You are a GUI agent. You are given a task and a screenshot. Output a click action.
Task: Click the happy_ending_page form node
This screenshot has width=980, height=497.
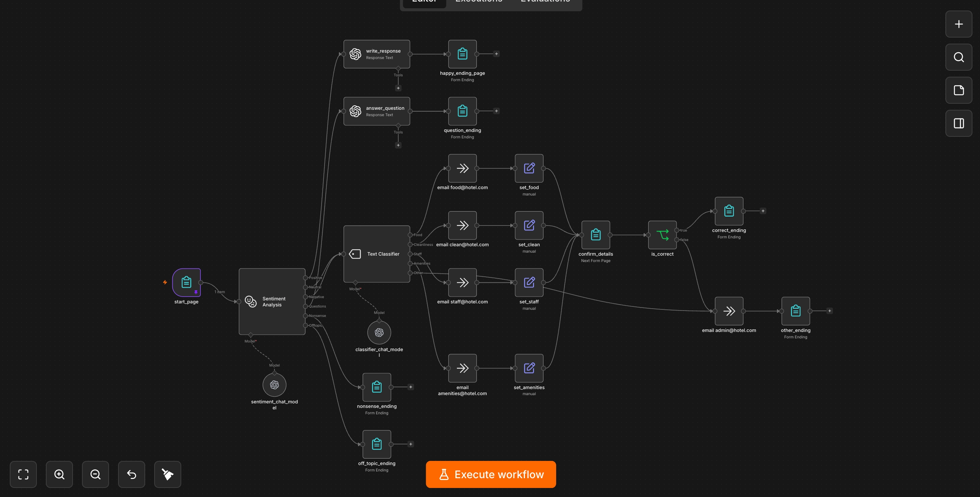(x=462, y=54)
